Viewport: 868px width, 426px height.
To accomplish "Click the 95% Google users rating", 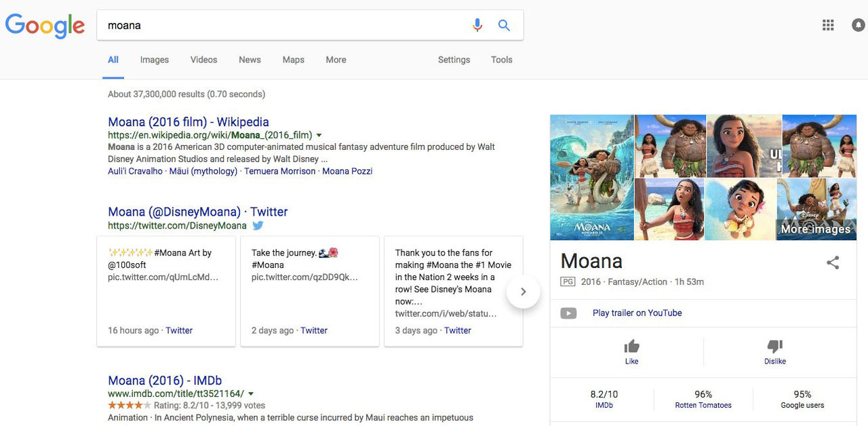I will pos(802,400).
